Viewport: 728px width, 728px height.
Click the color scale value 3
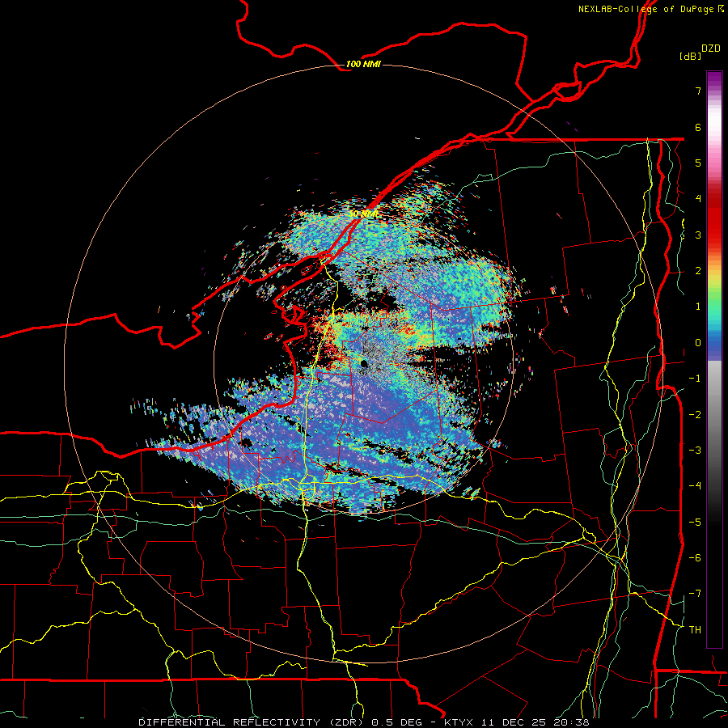tap(698, 235)
